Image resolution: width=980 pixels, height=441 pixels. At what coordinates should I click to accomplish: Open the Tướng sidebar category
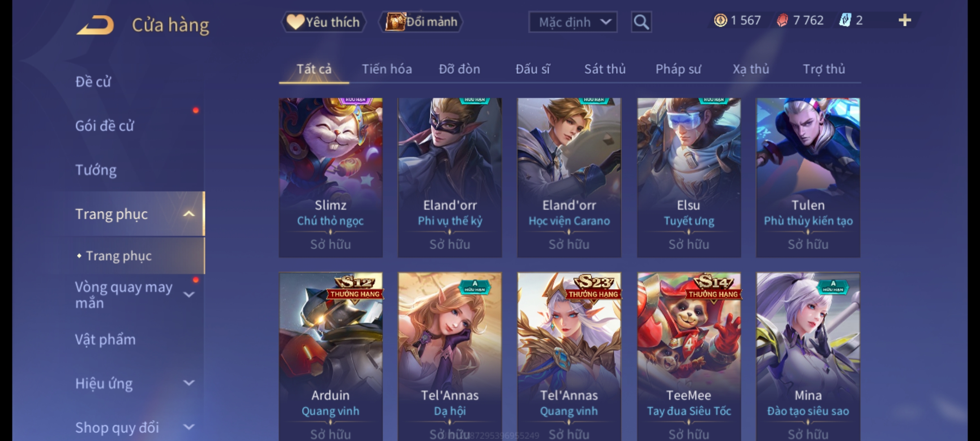click(x=96, y=170)
